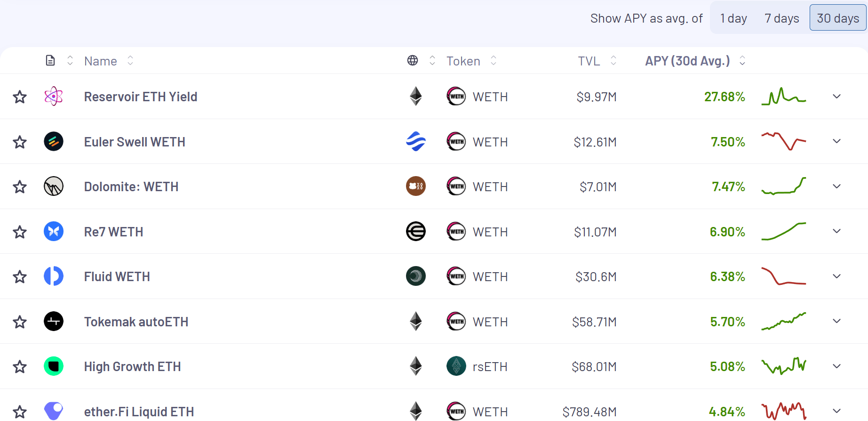Viewport: 868px width, 421px height.
Task: Click the Tokemak autoETH protocol icon
Action: pos(54,322)
